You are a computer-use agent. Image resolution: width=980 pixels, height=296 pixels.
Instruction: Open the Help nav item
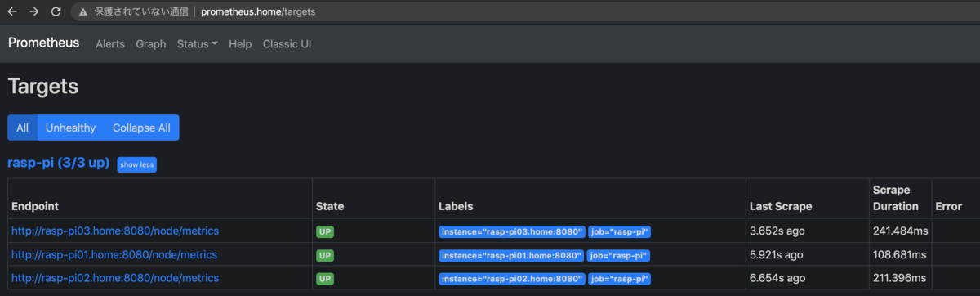tap(240, 44)
